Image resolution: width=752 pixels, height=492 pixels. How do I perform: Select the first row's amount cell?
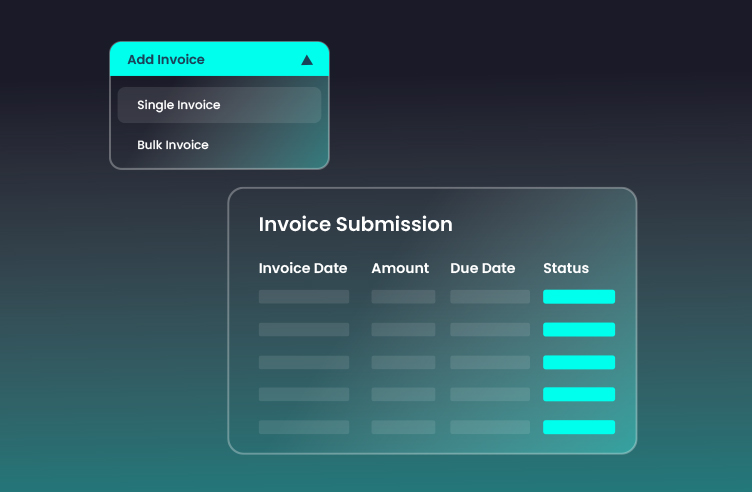coord(403,297)
